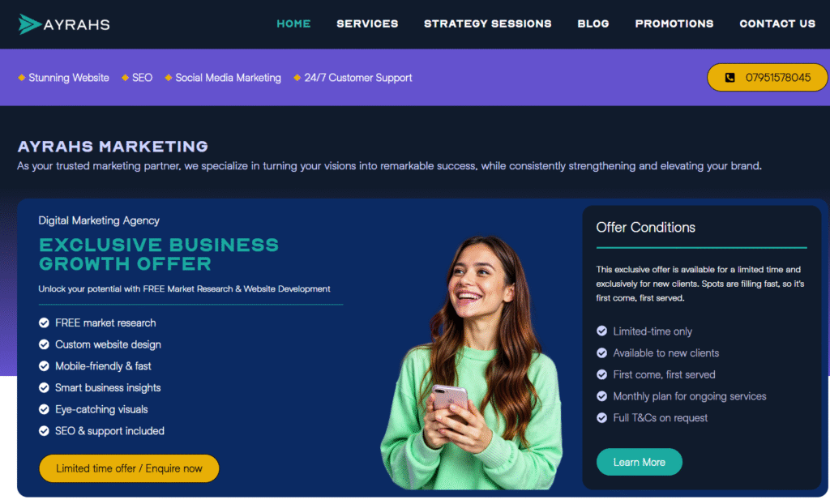Open the Services menu item

tap(367, 23)
